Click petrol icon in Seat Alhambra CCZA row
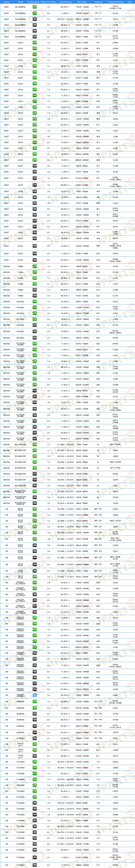Screen dimensions: 135x868 35,13
